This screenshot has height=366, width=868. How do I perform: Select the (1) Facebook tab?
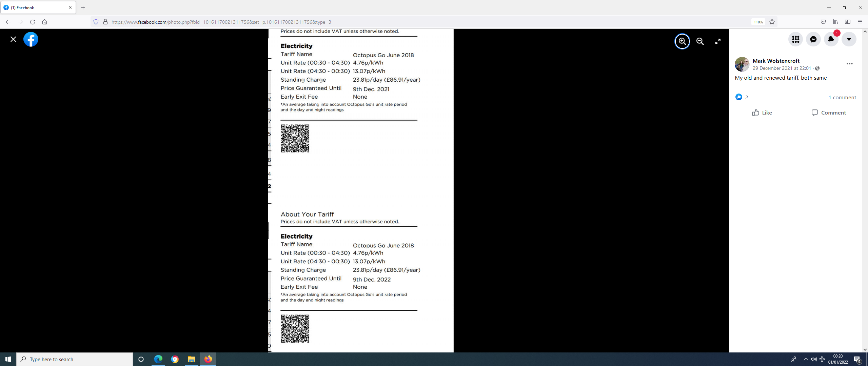tap(38, 7)
